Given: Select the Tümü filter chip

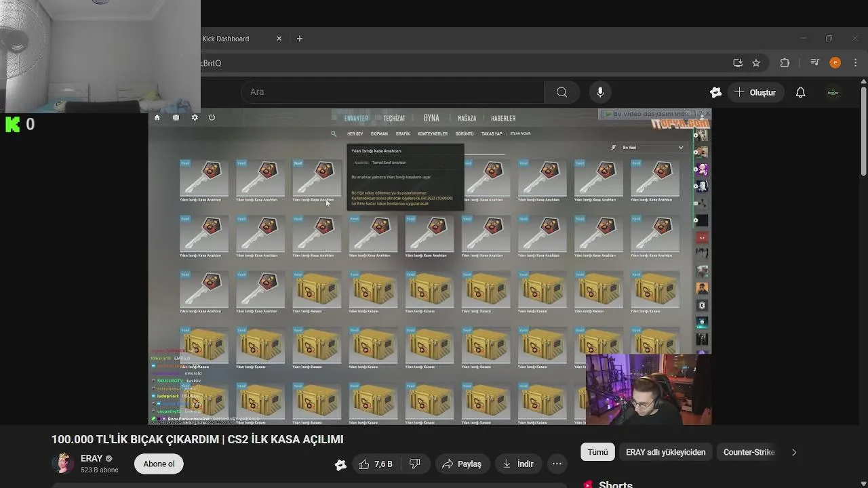Looking at the screenshot, I should click(x=597, y=452).
